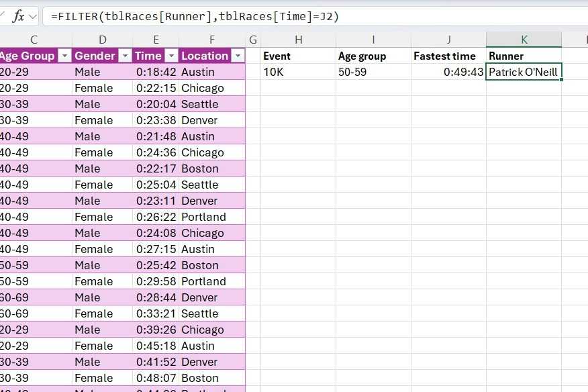The width and height of the screenshot is (588, 392).
Task: Select column D by its header
Action: pos(103,40)
